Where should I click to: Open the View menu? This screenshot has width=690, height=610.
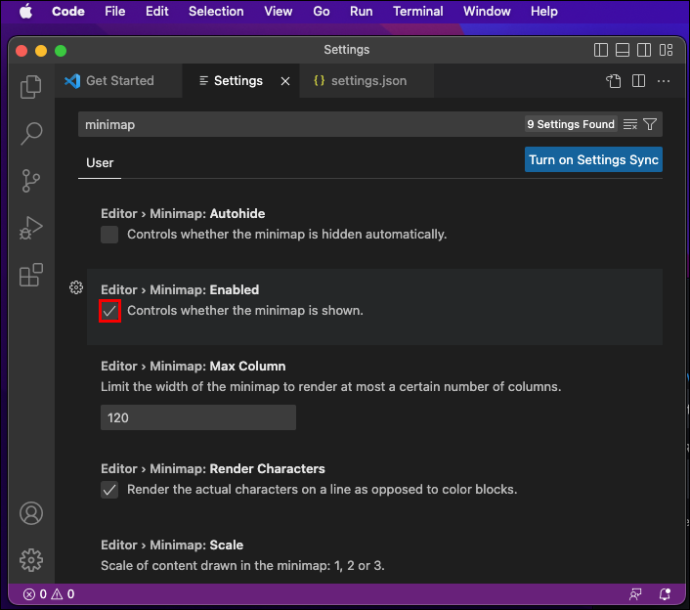tap(278, 11)
